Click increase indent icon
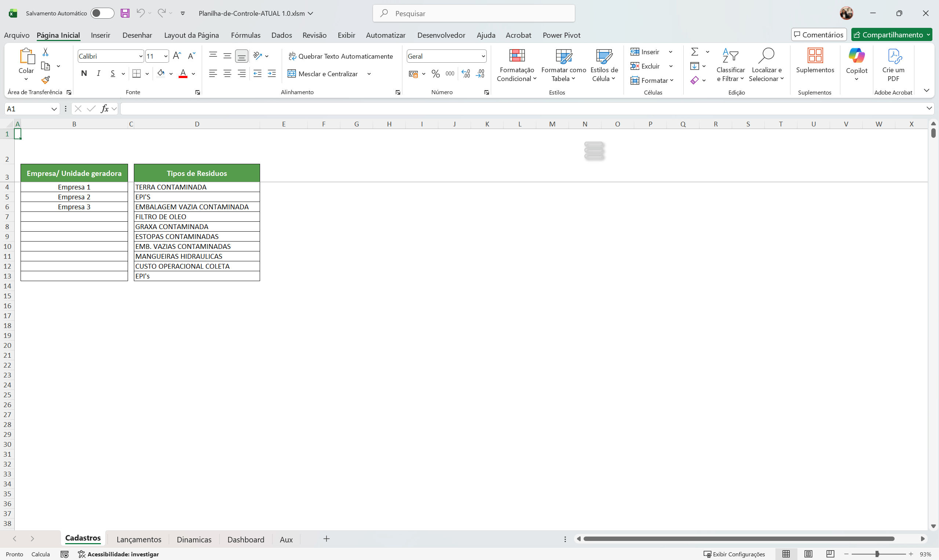 (x=271, y=74)
